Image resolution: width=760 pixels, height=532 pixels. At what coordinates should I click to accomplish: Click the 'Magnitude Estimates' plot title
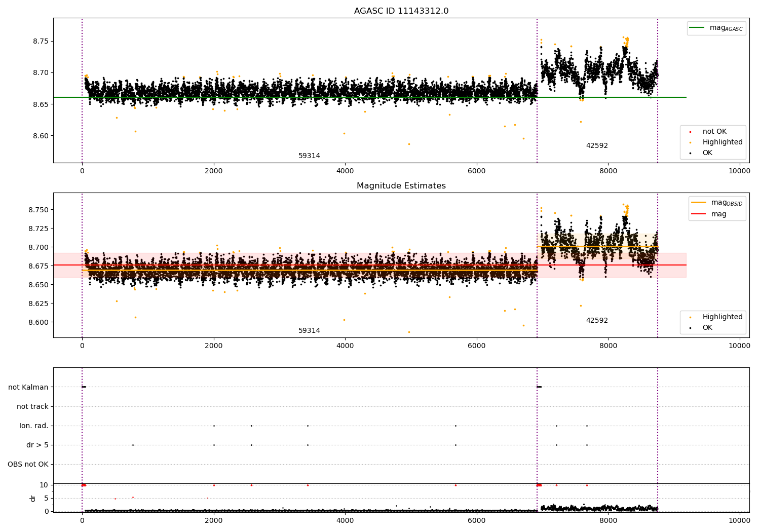coord(401,186)
